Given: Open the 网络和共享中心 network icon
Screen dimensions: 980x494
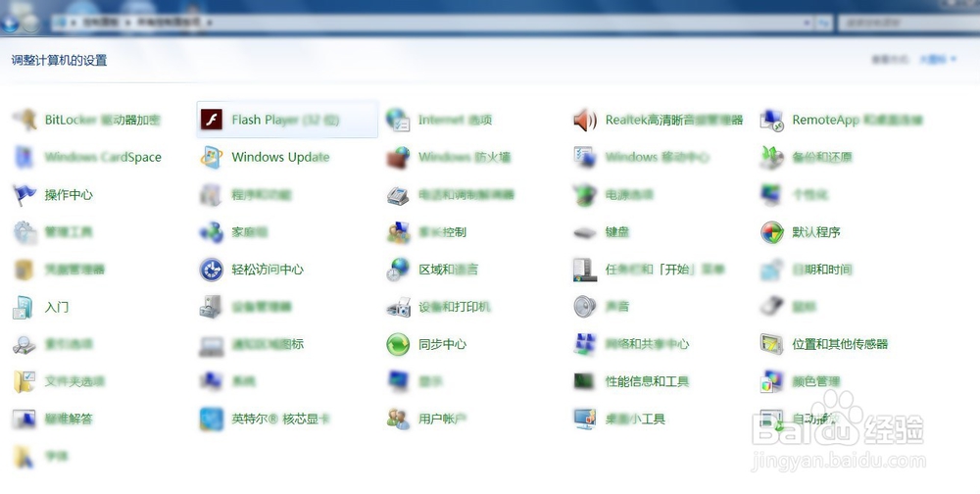Looking at the screenshot, I should 585,344.
